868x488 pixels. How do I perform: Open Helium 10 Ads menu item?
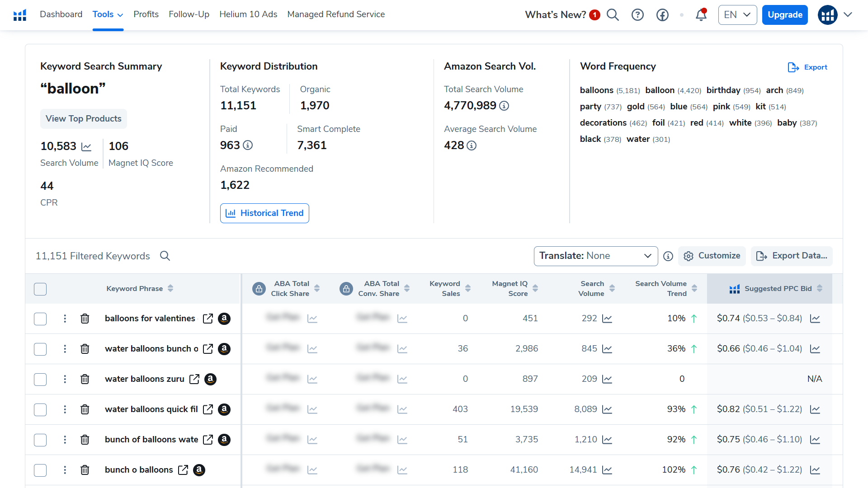point(248,14)
